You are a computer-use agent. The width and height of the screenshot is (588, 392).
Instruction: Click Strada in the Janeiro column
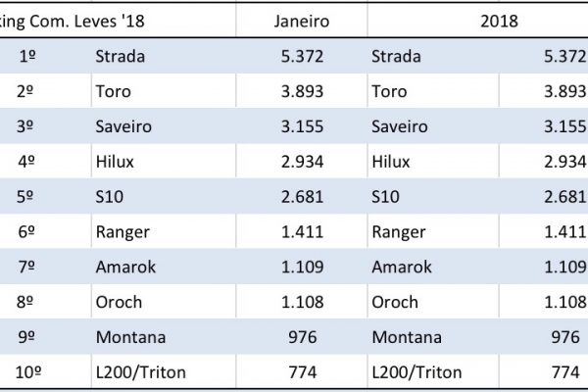120,56
